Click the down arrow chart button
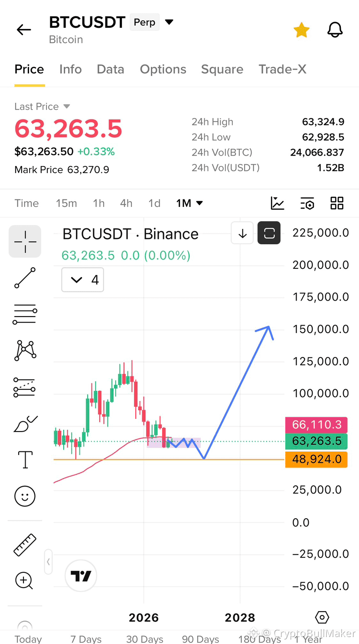The width and height of the screenshot is (359, 644). click(x=242, y=233)
